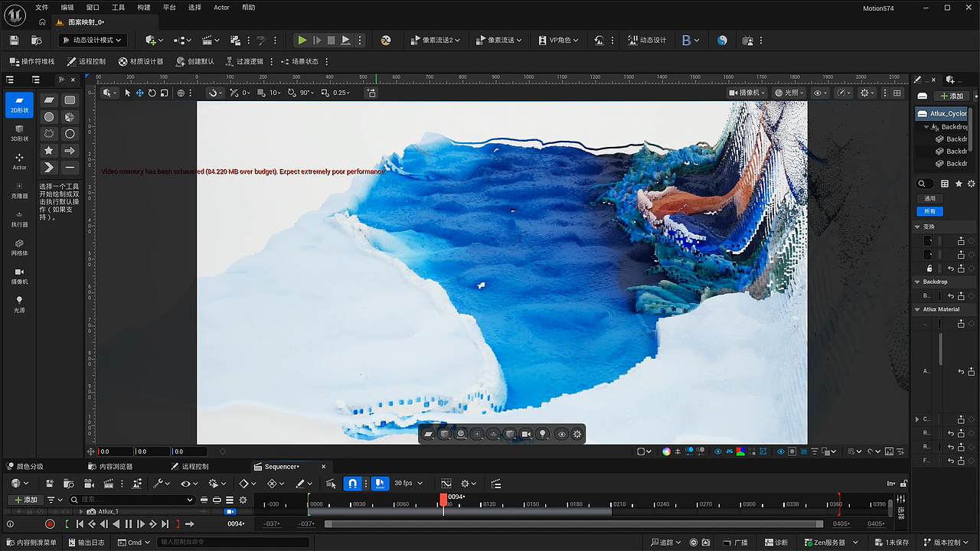Screen dimensions: 980x551
Task: Collapse the 变换 section in details
Action: (918, 227)
